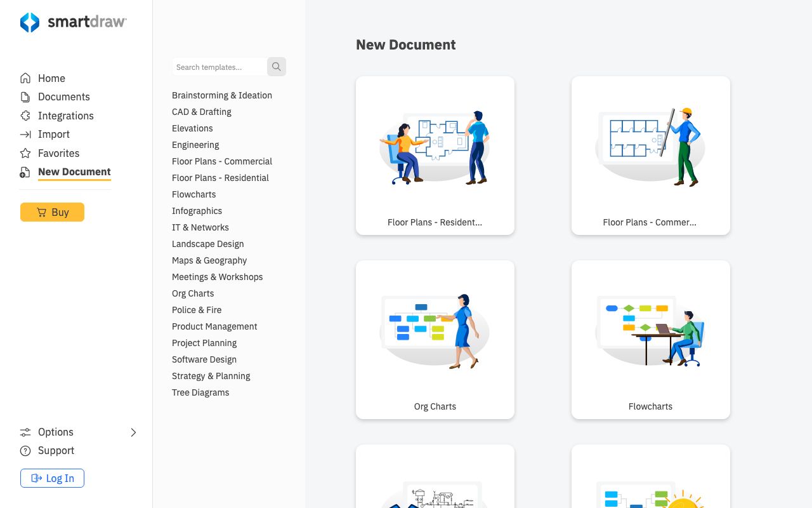Image resolution: width=812 pixels, height=508 pixels.
Task: Click the Favorites star icon
Action: [25, 153]
